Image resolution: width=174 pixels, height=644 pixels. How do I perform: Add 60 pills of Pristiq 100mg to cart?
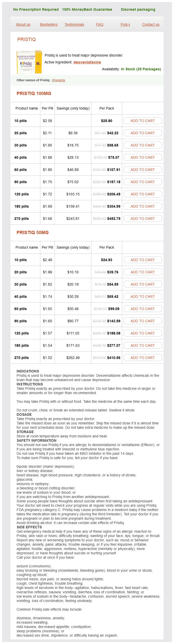143,170
